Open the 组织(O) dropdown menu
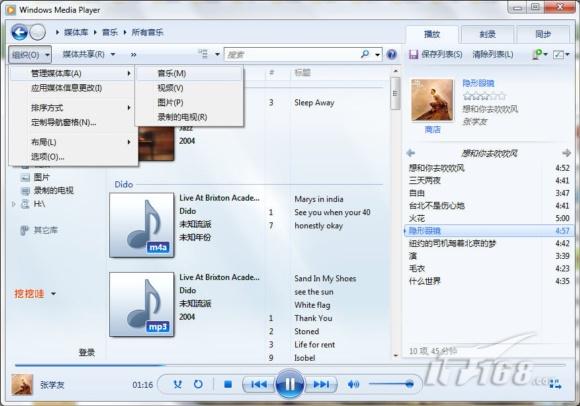 (30, 55)
